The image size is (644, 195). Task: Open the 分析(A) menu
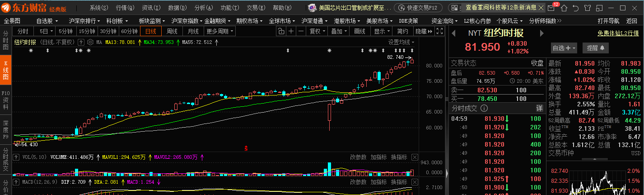click(204, 8)
